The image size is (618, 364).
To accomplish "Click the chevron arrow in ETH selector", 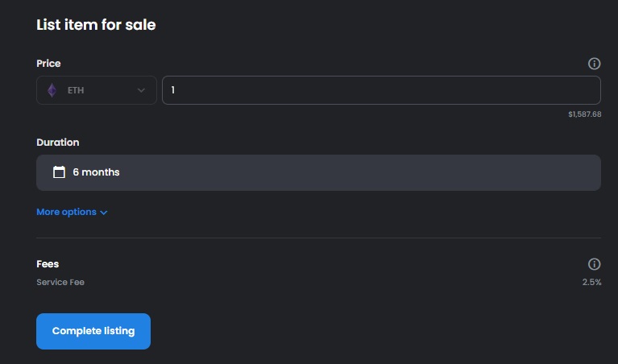I will click(141, 91).
